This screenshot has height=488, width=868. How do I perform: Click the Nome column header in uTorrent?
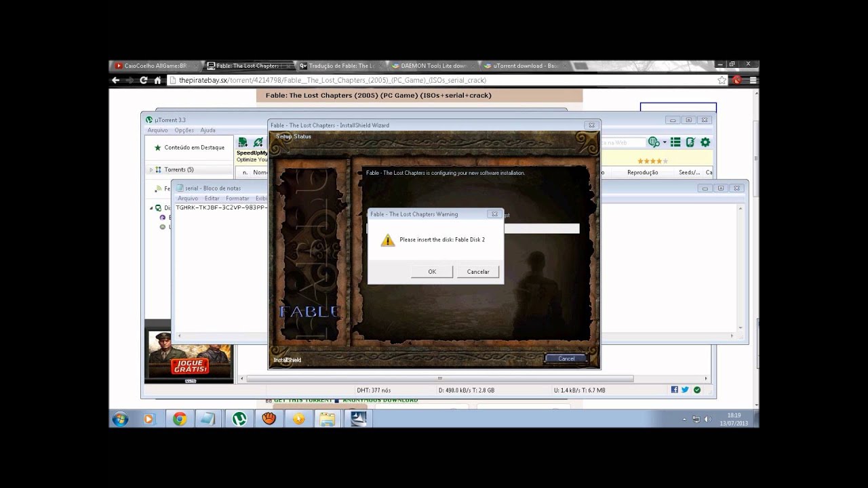coord(260,173)
